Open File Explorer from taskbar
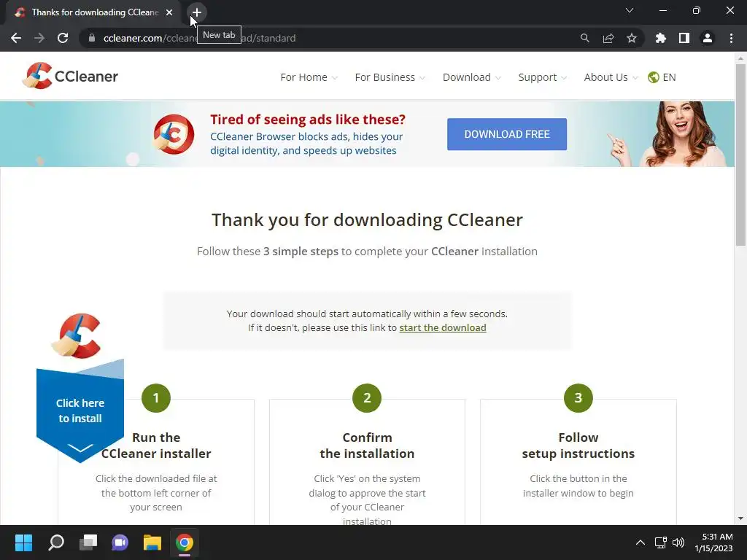The height and width of the screenshot is (560, 747). [152, 542]
